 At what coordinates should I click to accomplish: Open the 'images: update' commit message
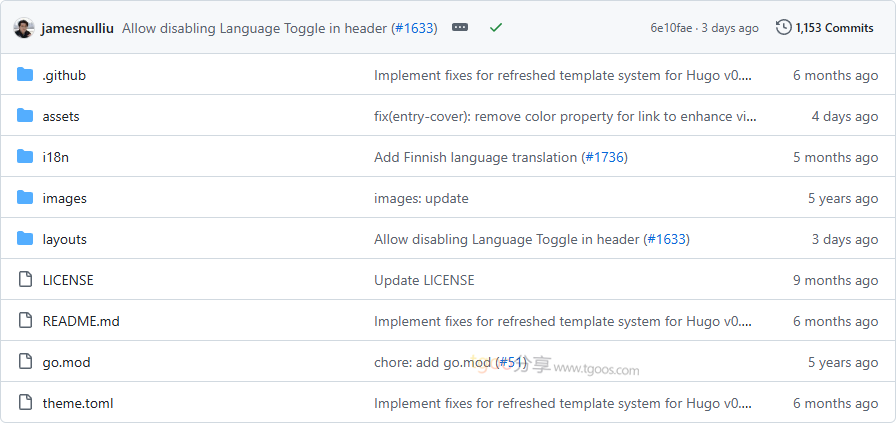421,198
